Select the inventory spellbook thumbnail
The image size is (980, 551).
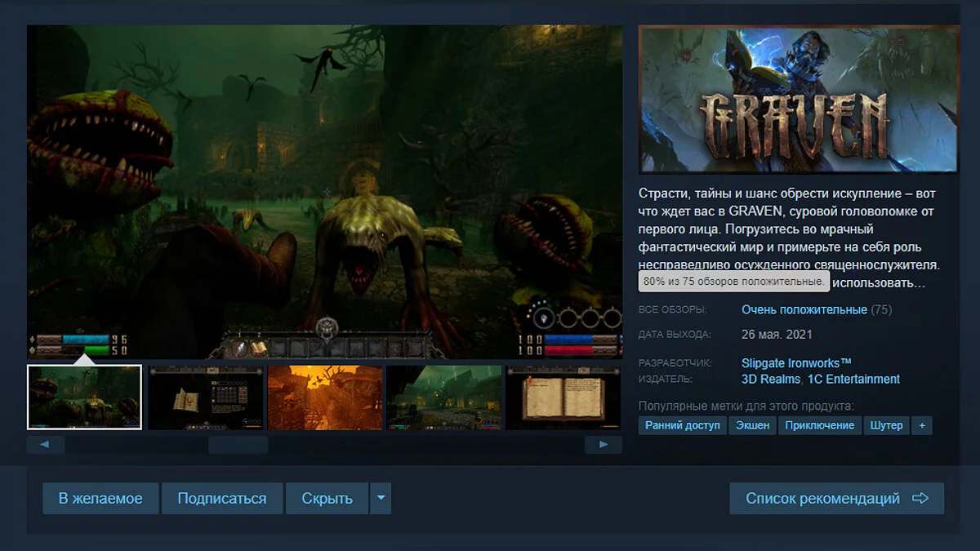click(206, 397)
